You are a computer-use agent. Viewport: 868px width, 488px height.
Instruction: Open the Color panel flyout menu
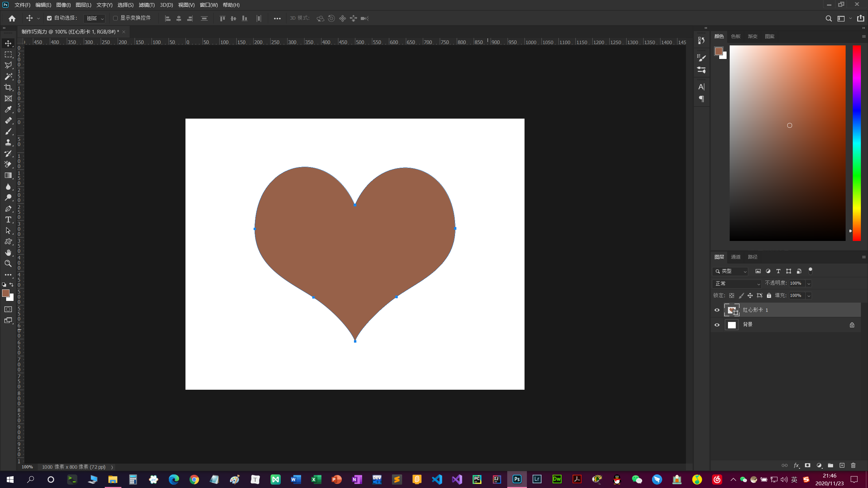[864, 36]
